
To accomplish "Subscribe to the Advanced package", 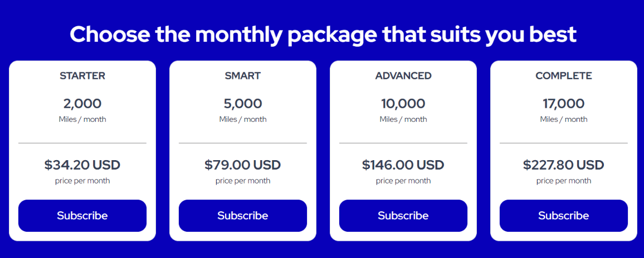I will [403, 216].
